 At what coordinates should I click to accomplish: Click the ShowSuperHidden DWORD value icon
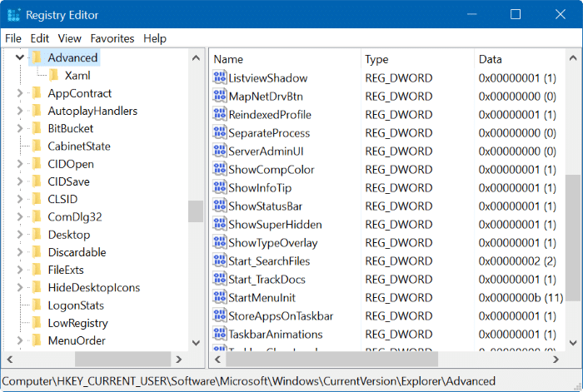point(220,224)
